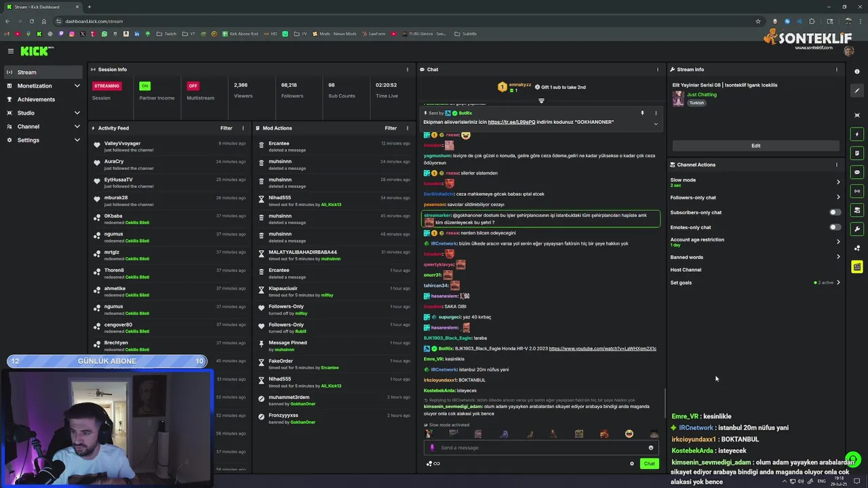Toggle Emotes-only chat switch
The height and width of the screenshot is (488, 868).
(835, 227)
